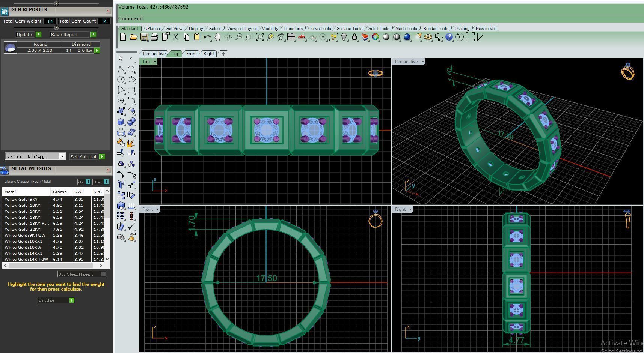Open the Perspective viewport title dropdown arrow

tap(422, 62)
